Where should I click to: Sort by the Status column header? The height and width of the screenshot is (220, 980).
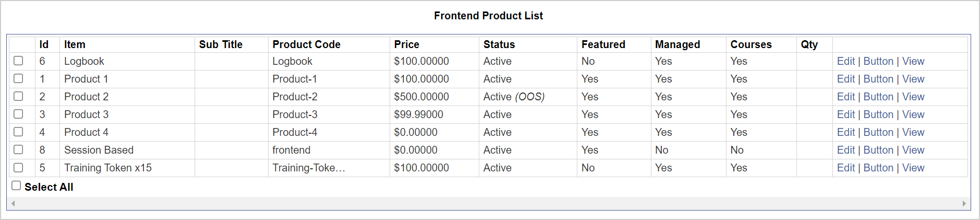499,44
